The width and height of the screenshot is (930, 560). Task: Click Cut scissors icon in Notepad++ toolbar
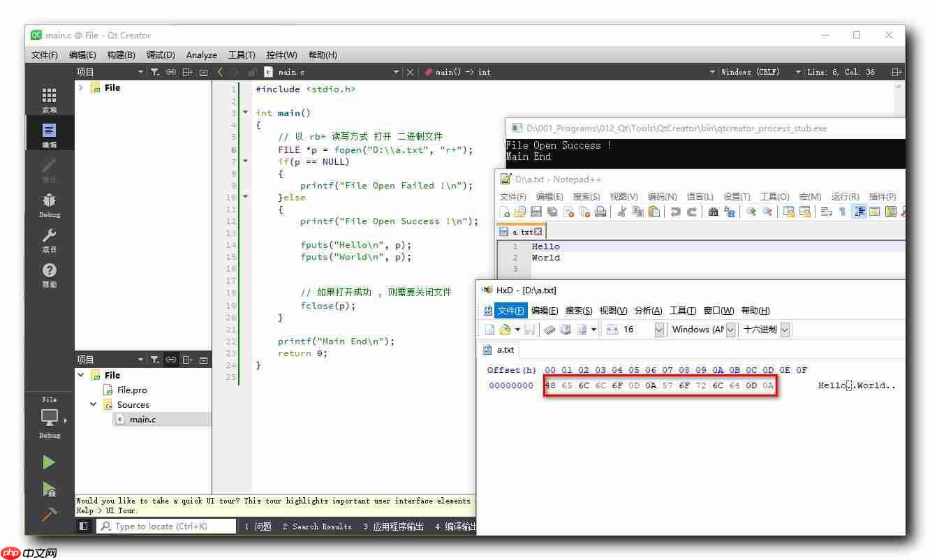pyautogui.click(x=621, y=212)
